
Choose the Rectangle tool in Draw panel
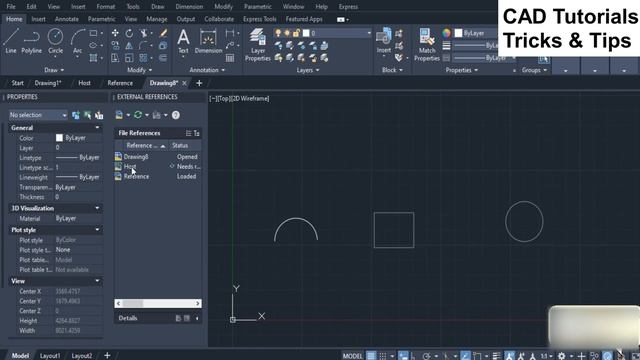coord(93,33)
